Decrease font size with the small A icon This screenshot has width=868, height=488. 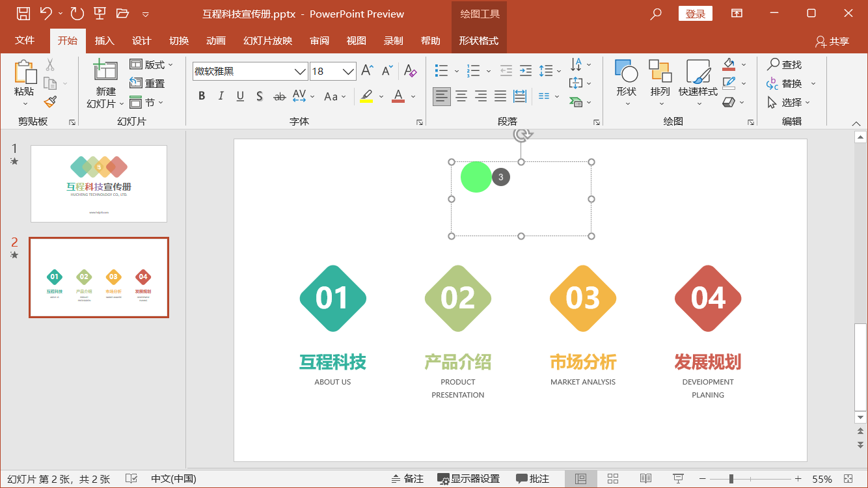(387, 70)
